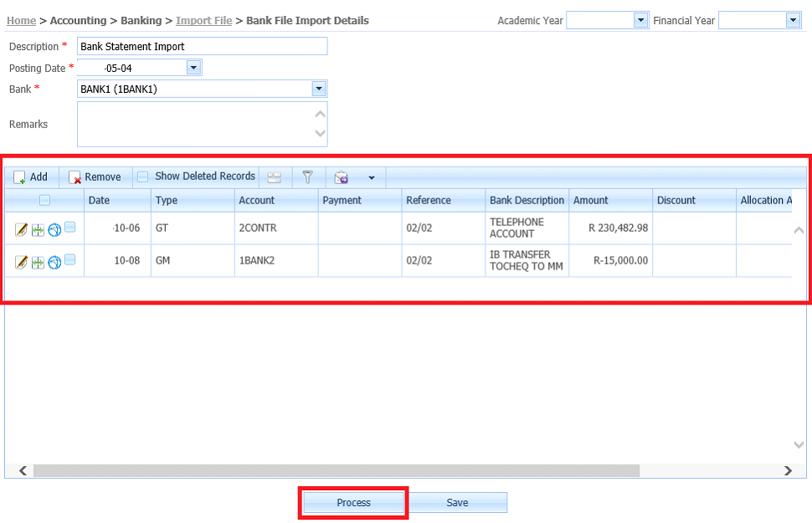Click the Bank Description column header
The image size is (812, 523).
(x=527, y=200)
